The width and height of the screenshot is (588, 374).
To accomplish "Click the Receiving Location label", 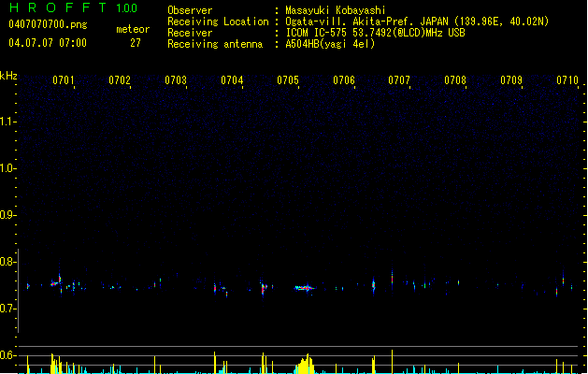I will pyautogui.click(x=218, y=22).
